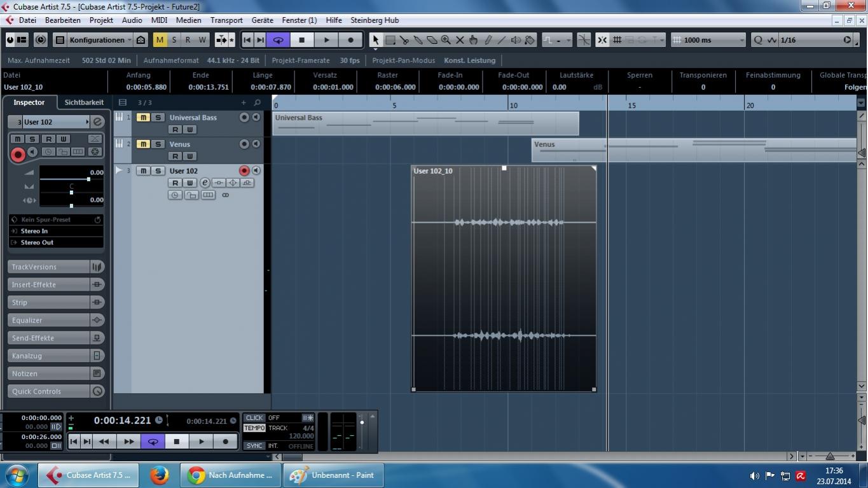Click the Inspector's freeze audio channel snowflake icon
The image size is (868, 488).
tap(95, 152)
